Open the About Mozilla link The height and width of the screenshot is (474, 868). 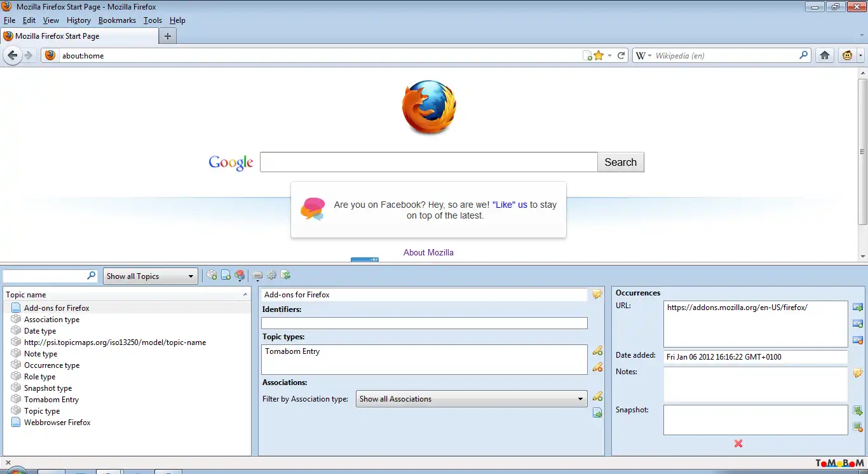tap(428, 252)
